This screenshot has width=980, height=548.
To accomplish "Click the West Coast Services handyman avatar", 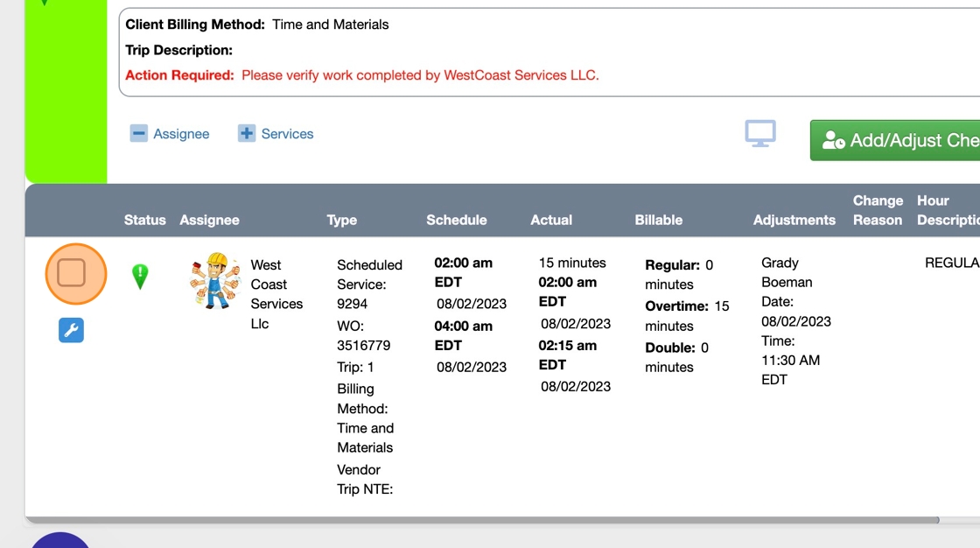I will [214, 280].
